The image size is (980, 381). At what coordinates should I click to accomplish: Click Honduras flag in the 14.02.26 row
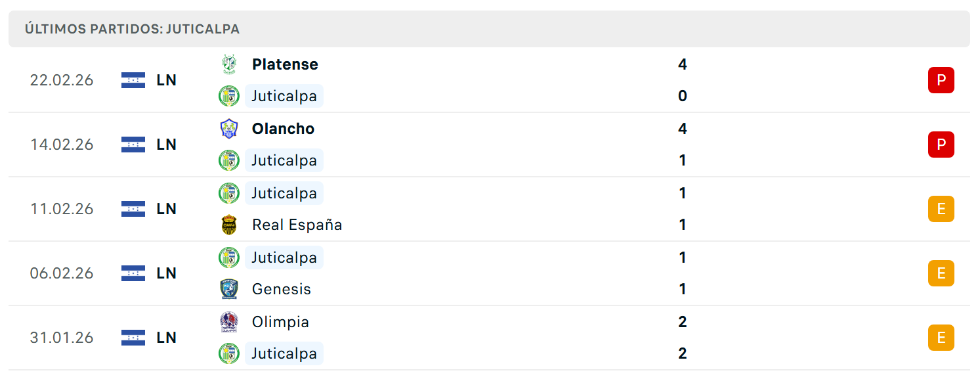133,145
